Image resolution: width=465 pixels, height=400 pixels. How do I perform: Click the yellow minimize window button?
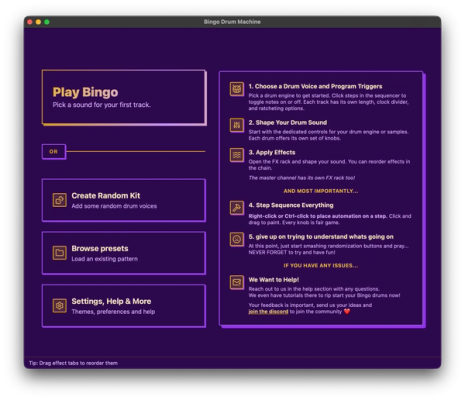click(x=38, y=22)
